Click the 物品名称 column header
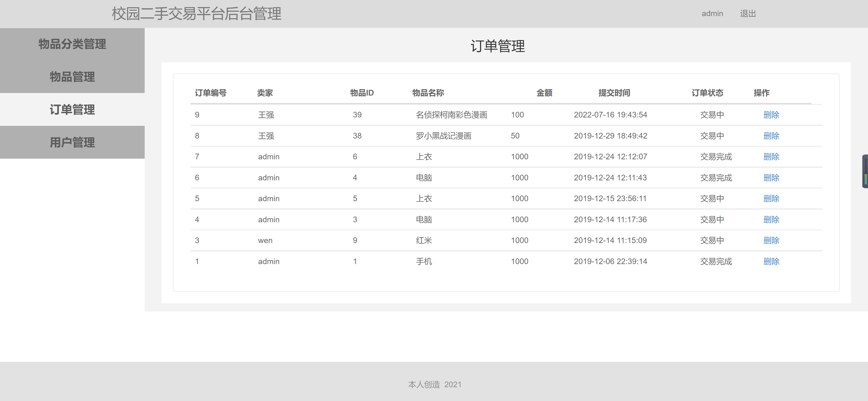This screenshot has height=401, width=868. click(428, 93)
